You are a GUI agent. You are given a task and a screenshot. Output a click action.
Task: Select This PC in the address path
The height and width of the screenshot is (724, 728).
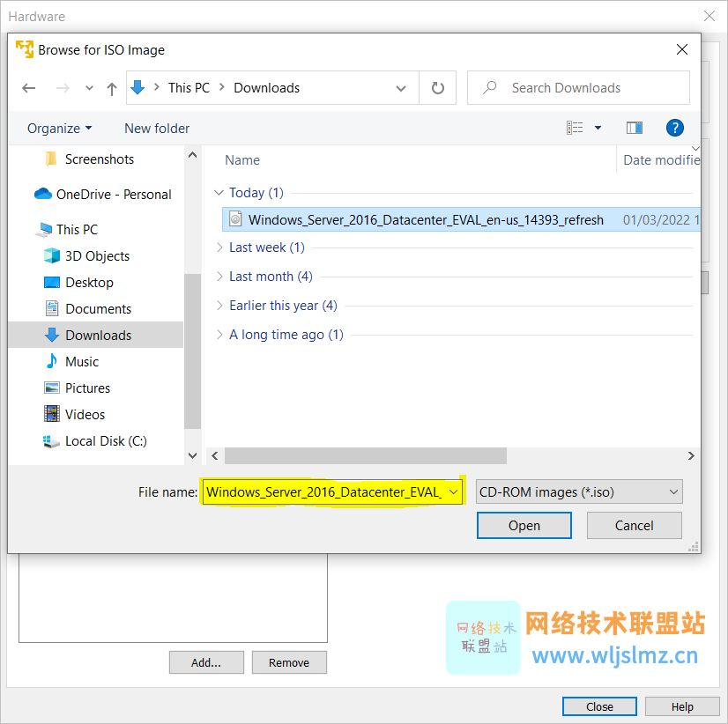(x=189, y=88)
